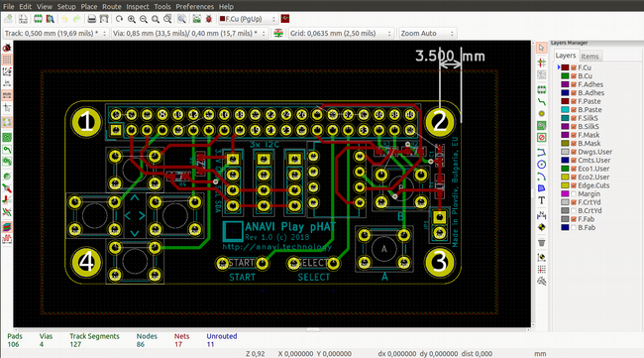The image size is (644, 358).
Task: Disable the B.Cu layer checkbox
Action: point(574,76)
